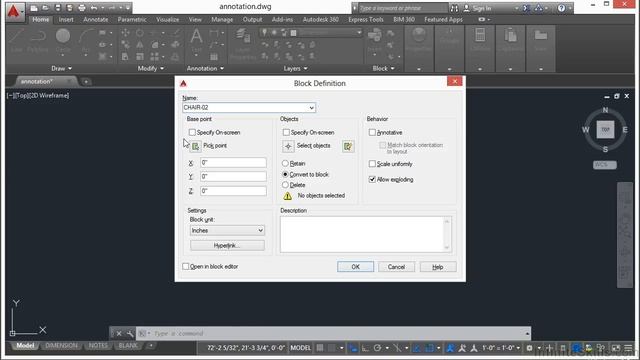Click OK in Block Definition dialog

(356, 267)
